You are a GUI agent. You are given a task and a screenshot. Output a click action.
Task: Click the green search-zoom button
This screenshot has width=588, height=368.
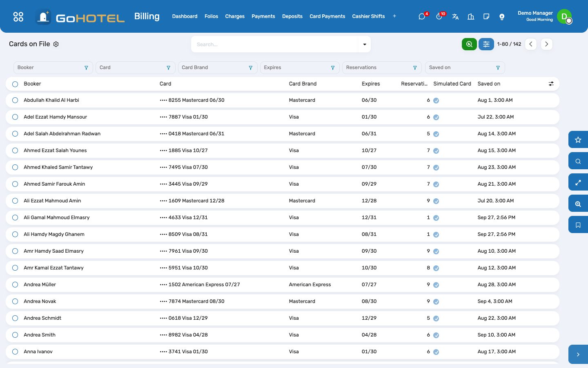pyautogui.click(x=469, y=44)
